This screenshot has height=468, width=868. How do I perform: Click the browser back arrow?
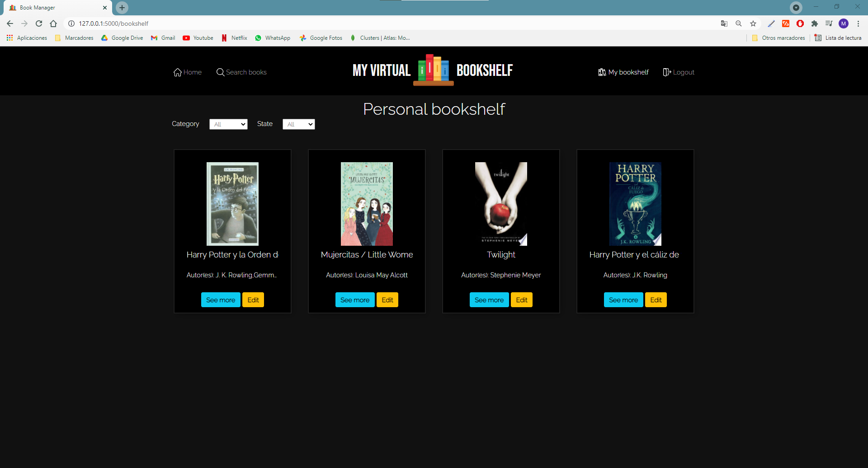click(x=10, y=23)
